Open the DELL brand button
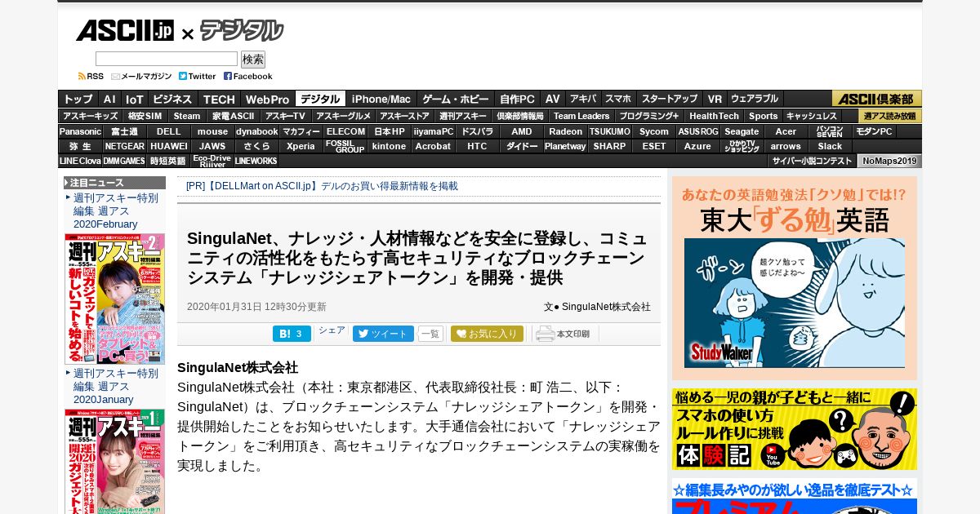 coord(169,131)
